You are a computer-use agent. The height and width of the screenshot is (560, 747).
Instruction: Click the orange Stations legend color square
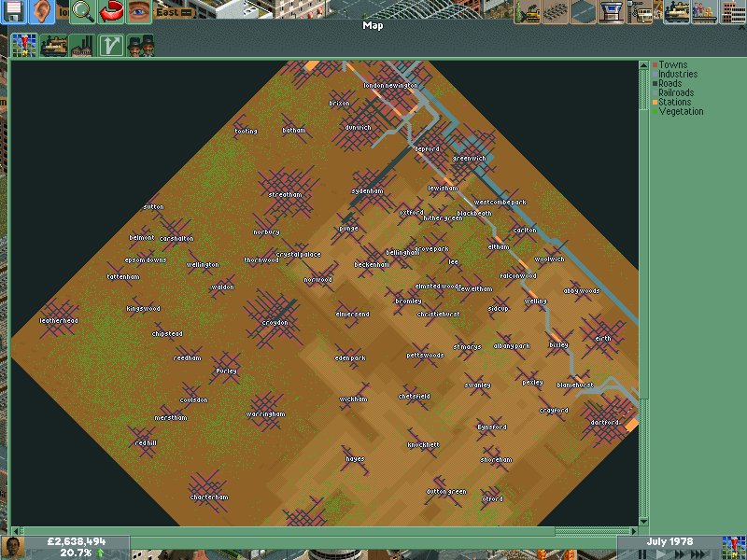tap(655, 103)
